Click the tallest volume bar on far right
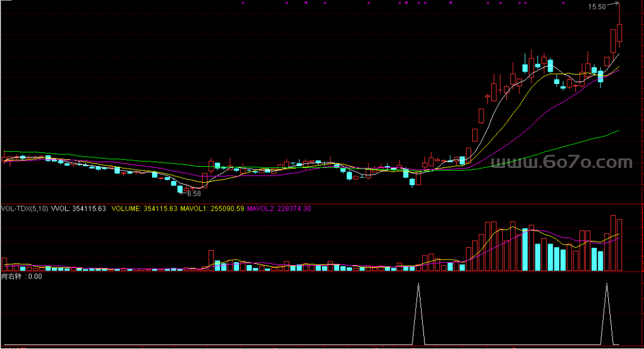Viewport: 644px width, 349px height. [x=613, y=243]
